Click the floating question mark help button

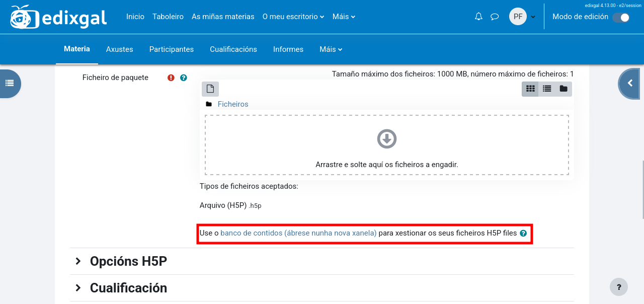tap(618, 287)
